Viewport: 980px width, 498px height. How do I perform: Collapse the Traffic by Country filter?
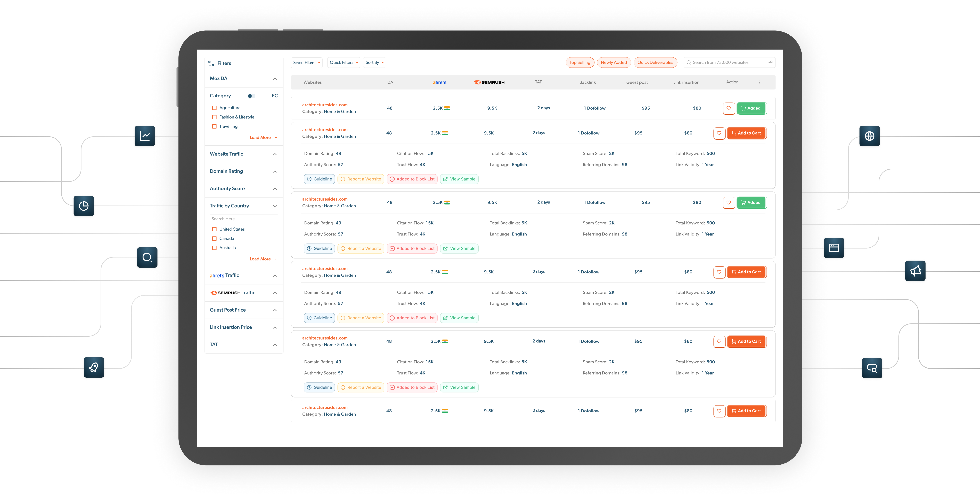[x=275, y=206]
